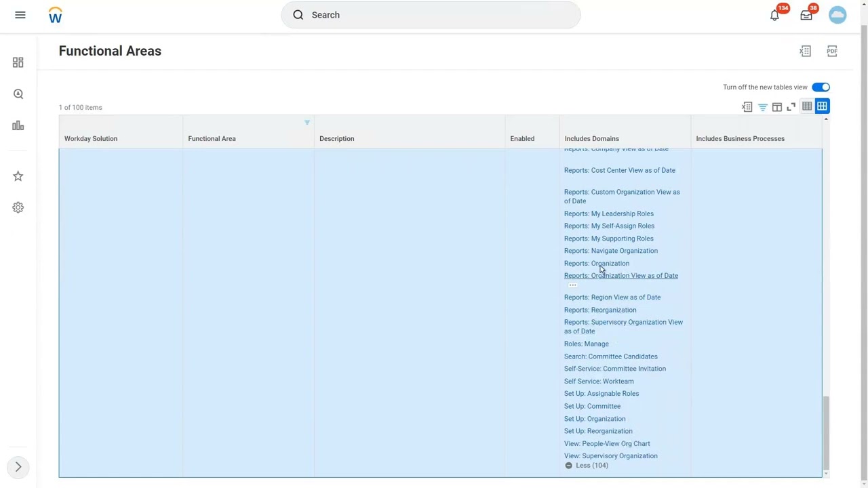The image size is (868, 488).
Task: Expand the sidebar with arrow button
Action: [18, 467]
